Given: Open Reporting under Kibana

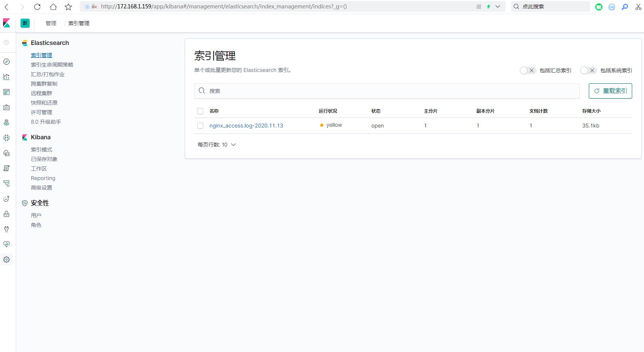Looking at the screenshot, I should (43, 178).
